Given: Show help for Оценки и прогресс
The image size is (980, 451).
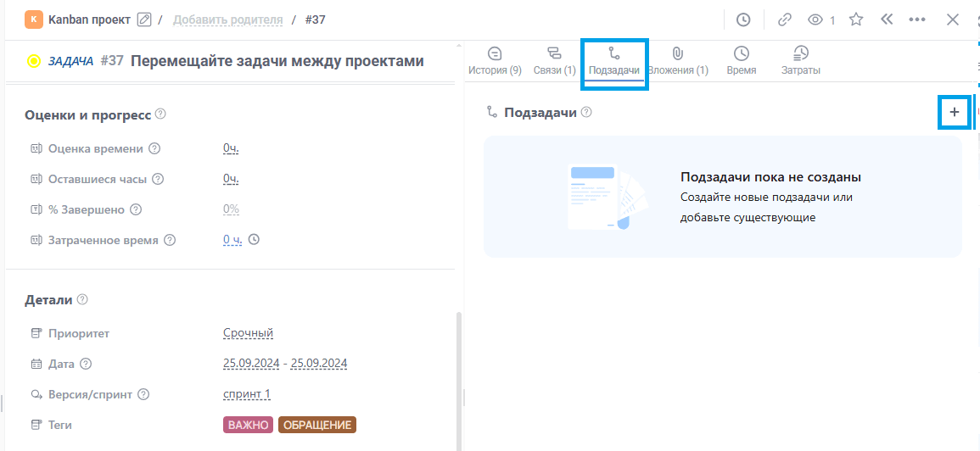Looking at the screenshot, I should [160, 114].
